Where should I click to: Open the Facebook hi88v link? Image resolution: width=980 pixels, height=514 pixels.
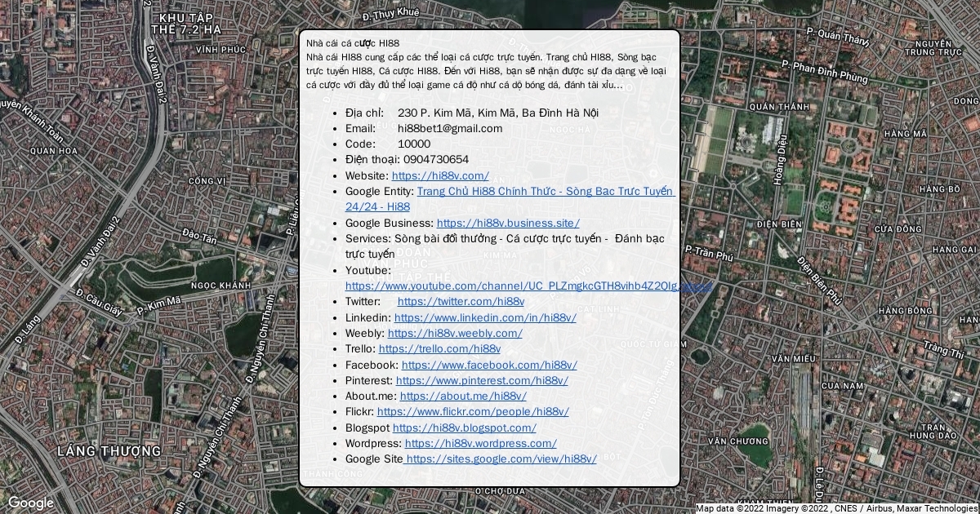point(489,365)
